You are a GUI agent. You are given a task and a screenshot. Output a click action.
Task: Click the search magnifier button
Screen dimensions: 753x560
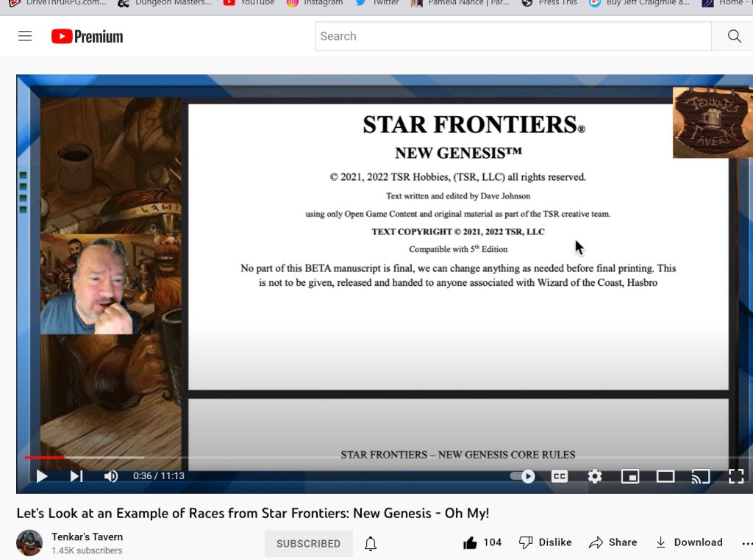[x=733, y=36]
